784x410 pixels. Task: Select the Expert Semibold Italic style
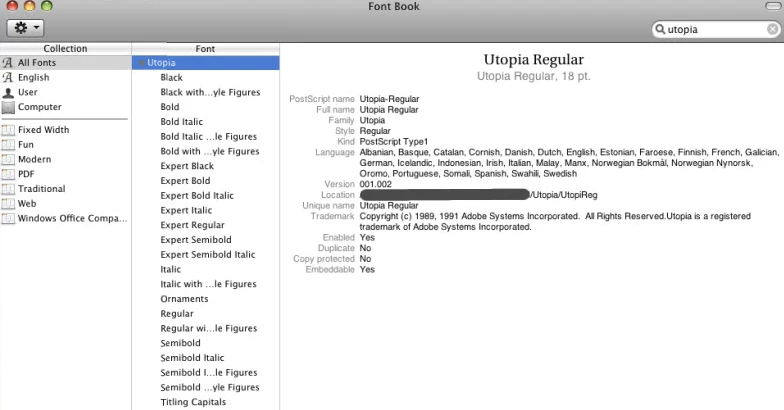coord(208,254)
